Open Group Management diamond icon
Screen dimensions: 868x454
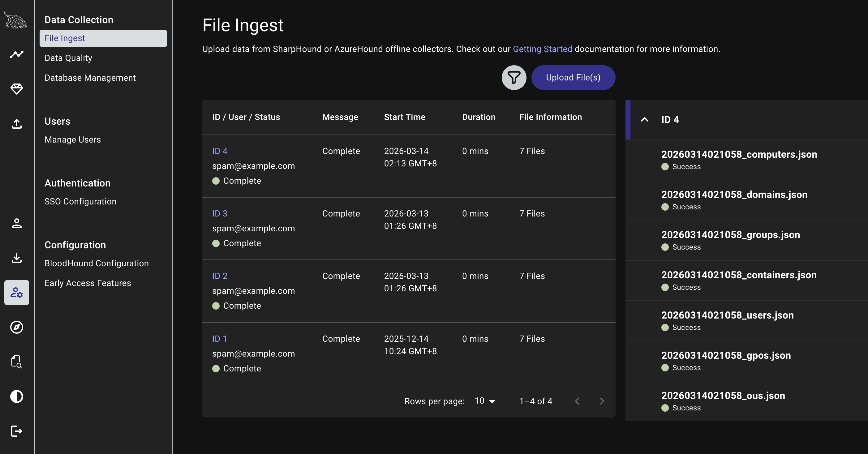16,89
